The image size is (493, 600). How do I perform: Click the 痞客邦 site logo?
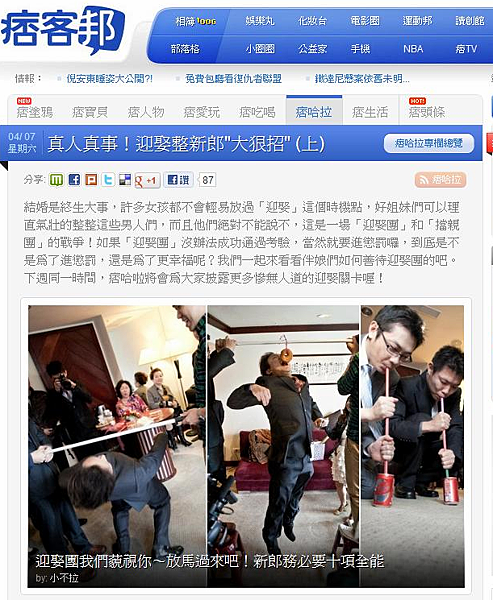[63, 31]
